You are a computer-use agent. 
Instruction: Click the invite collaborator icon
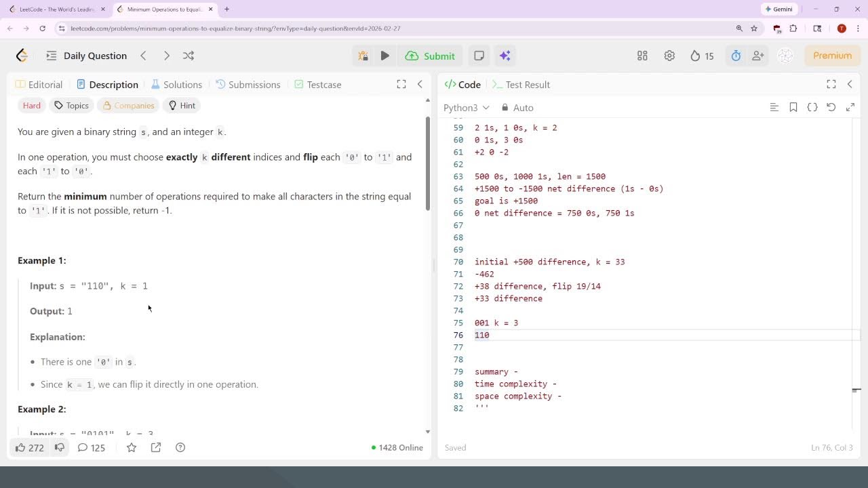[x=757, y=56]
